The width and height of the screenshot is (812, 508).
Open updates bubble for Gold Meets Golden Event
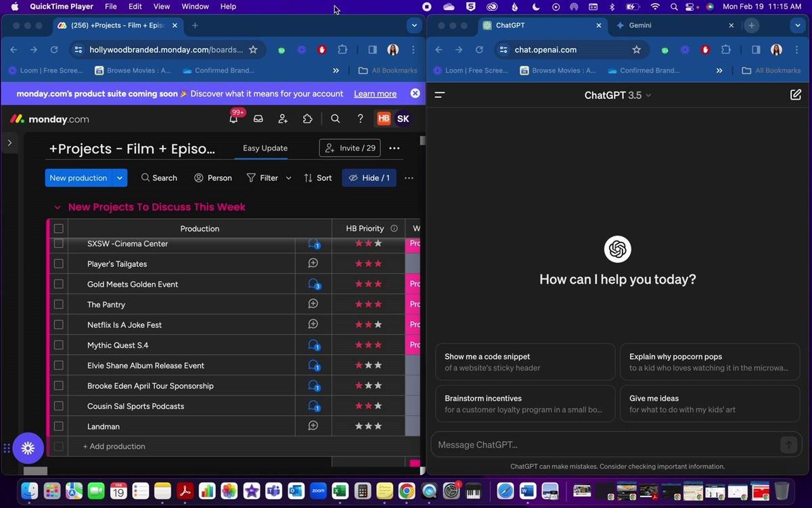(313, 284)
